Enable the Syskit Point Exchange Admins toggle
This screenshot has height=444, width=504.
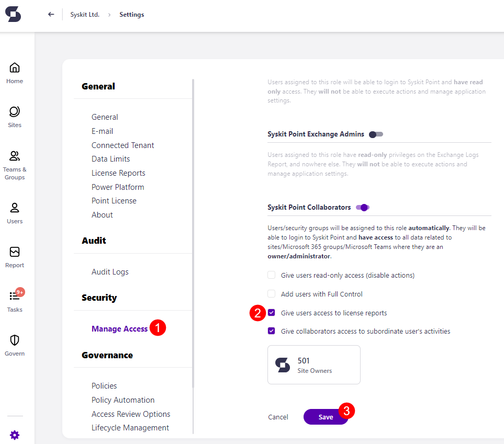375,134
